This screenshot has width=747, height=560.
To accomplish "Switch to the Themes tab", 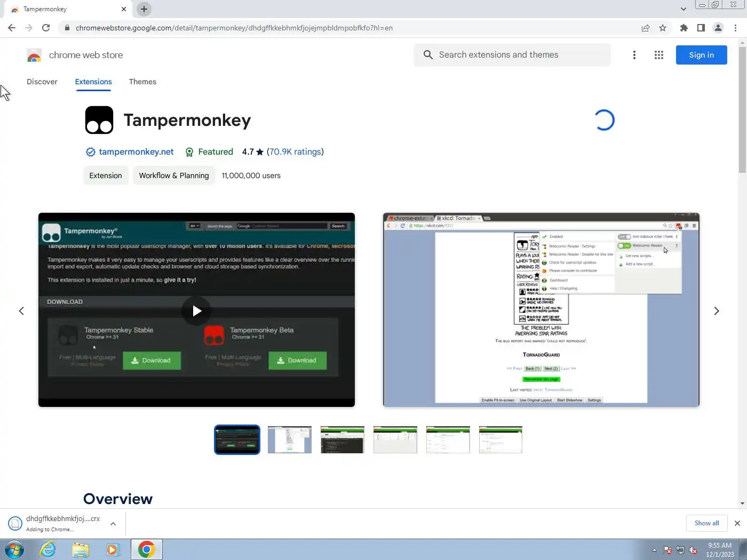I will tap(142, 82).
